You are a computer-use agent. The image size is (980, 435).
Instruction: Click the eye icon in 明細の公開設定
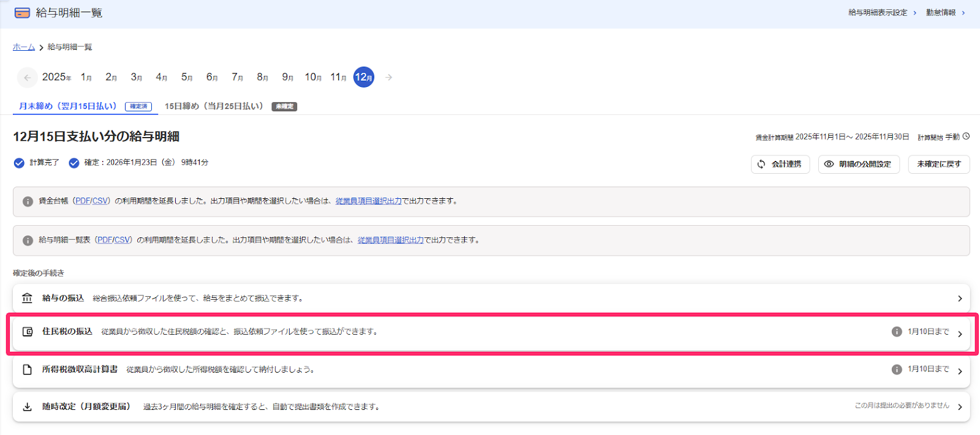[829, 164]
